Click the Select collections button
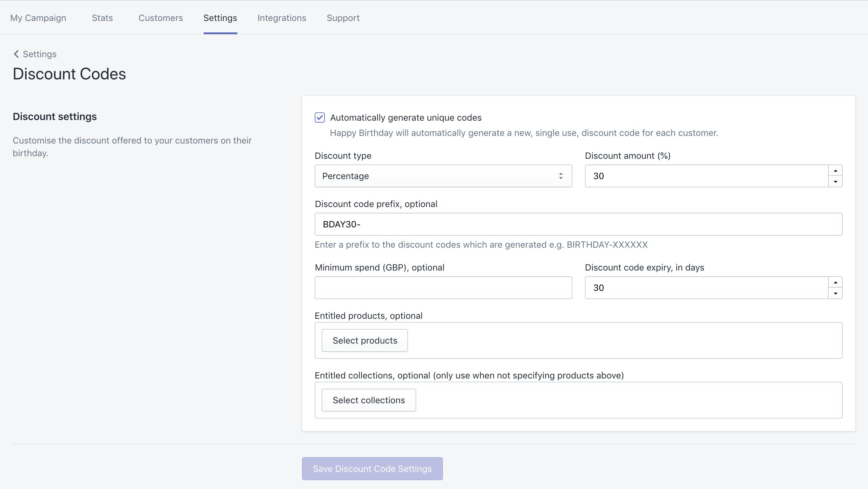 click(x=369, y=400)
